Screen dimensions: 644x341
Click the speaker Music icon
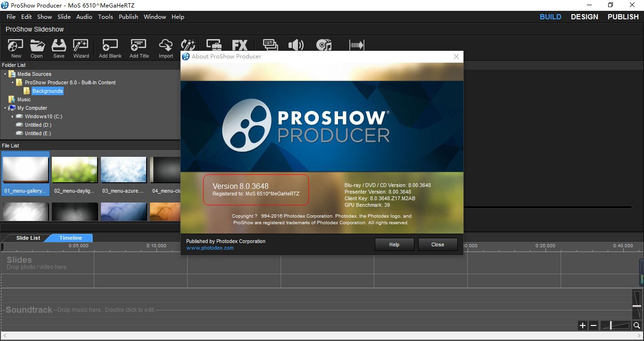(x=296, y=45)
